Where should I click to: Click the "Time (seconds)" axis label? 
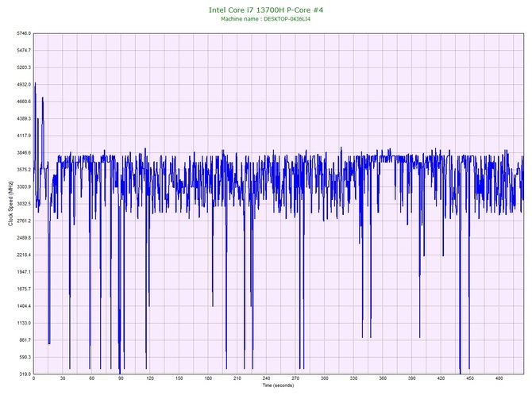(278, 386)
